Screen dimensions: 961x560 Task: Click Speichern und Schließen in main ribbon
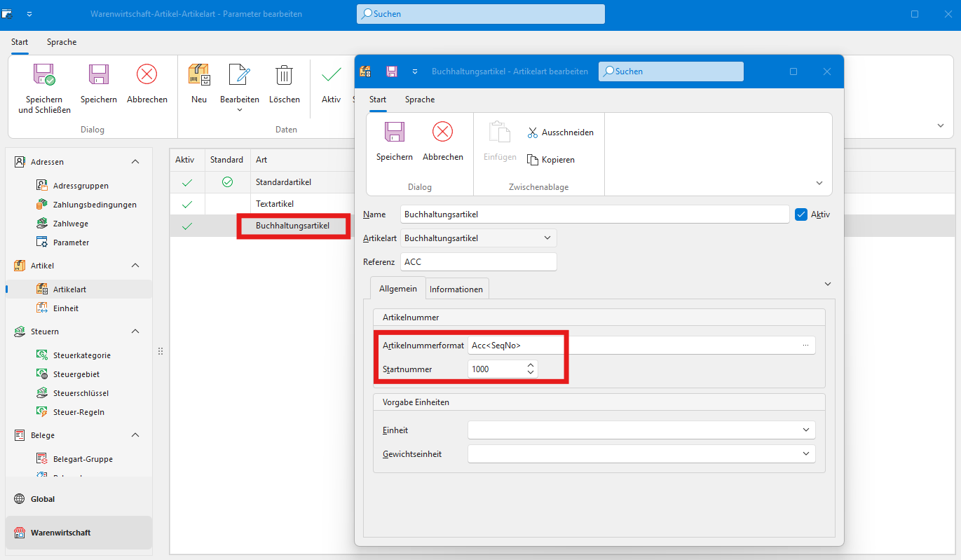(x=44, y=75)
